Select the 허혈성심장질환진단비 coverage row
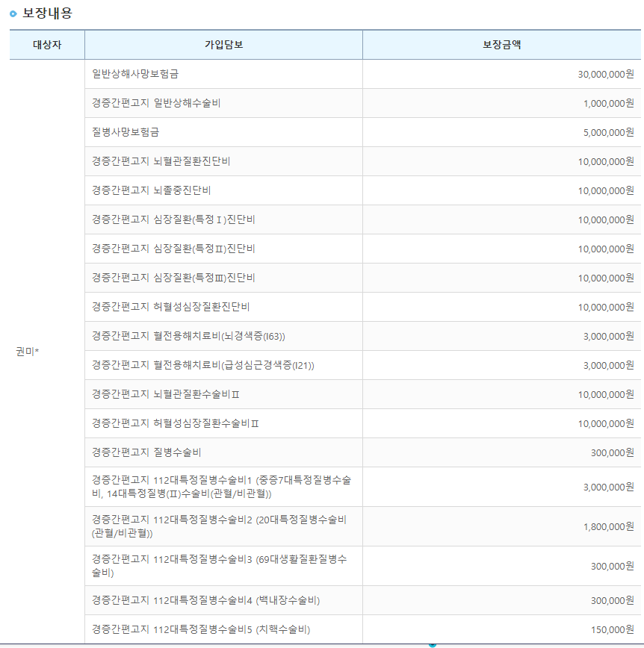This screenshot has width=644, height=648. coord(170,307)
